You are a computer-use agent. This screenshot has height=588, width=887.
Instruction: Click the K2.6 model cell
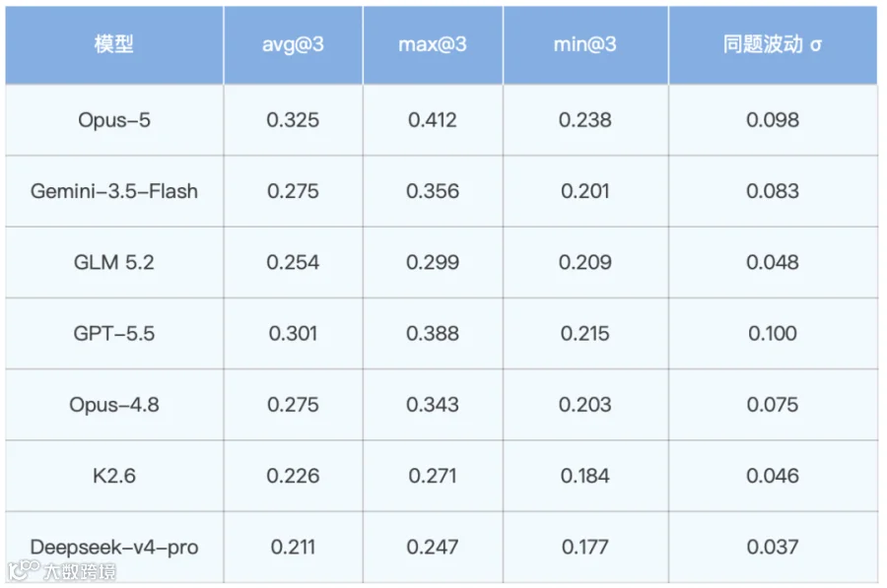click(113, 476)
